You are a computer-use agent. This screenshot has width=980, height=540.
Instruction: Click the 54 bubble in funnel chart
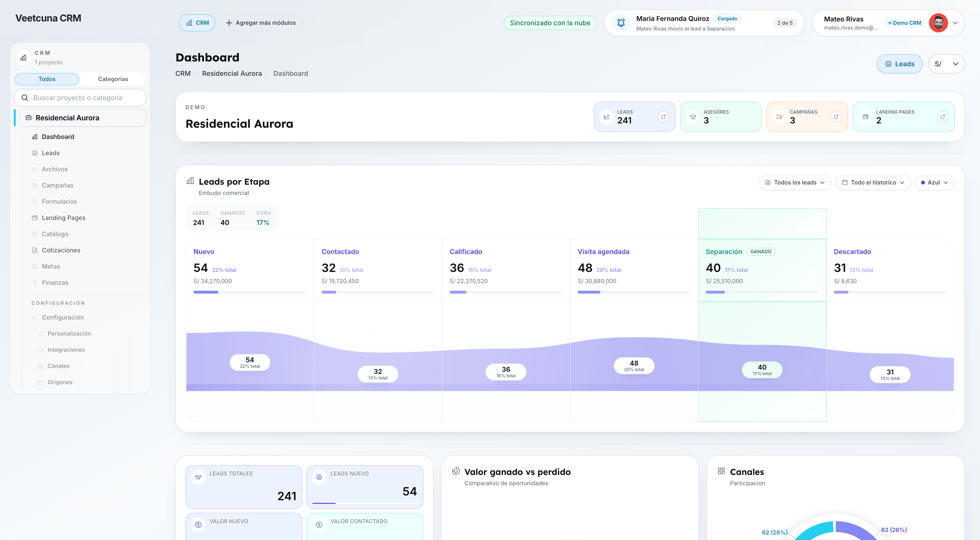pyautogui.click(x=250, y=362)
